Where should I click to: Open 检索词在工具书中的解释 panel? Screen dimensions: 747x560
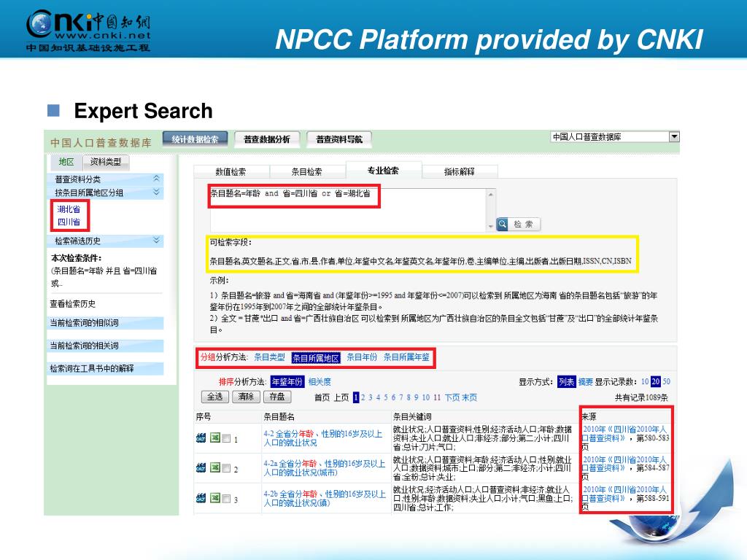pos(105,368)
